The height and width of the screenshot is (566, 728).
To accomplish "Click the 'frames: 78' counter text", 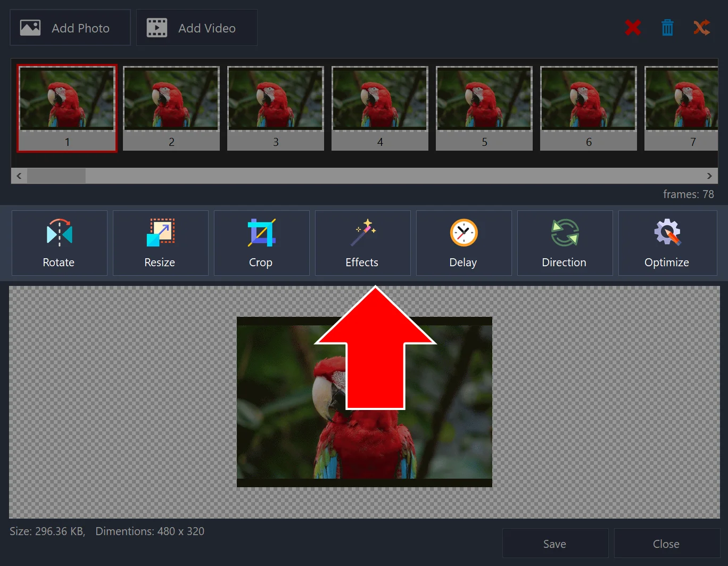I will point(688,194).
